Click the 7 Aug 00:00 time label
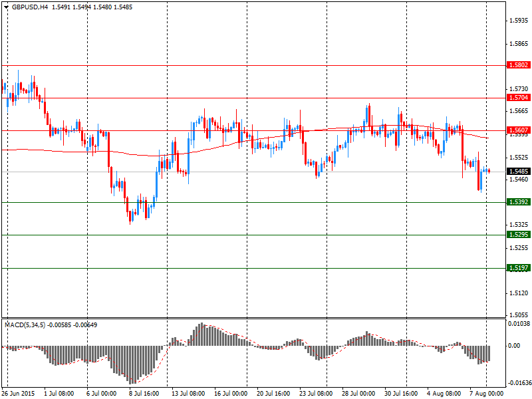 (487, 394)
